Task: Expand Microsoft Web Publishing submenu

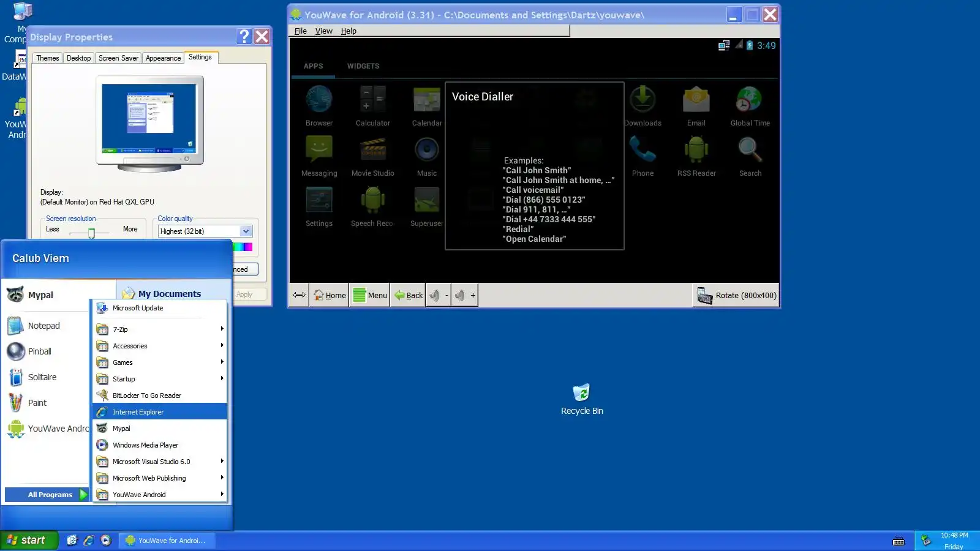Action: [160, 478]
